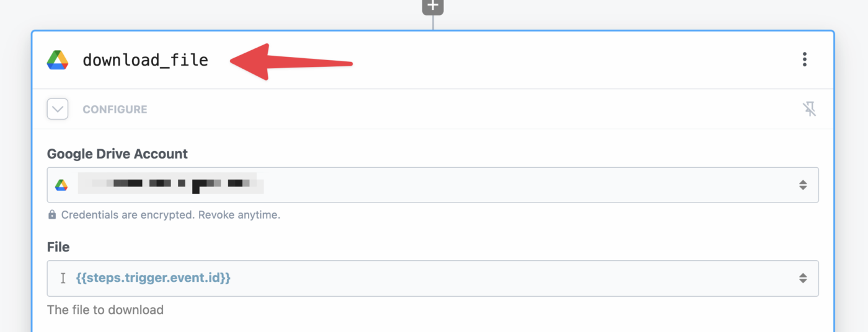Click the Google Drive logo in step header
The width and height of the screenshot is (868, 332).
pyautogui.click(x=58, y=60)
